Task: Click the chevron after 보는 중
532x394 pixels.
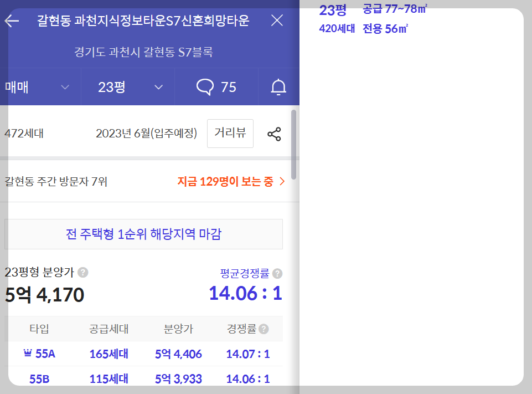Action: pyautogui.click(x=282, y=181)
